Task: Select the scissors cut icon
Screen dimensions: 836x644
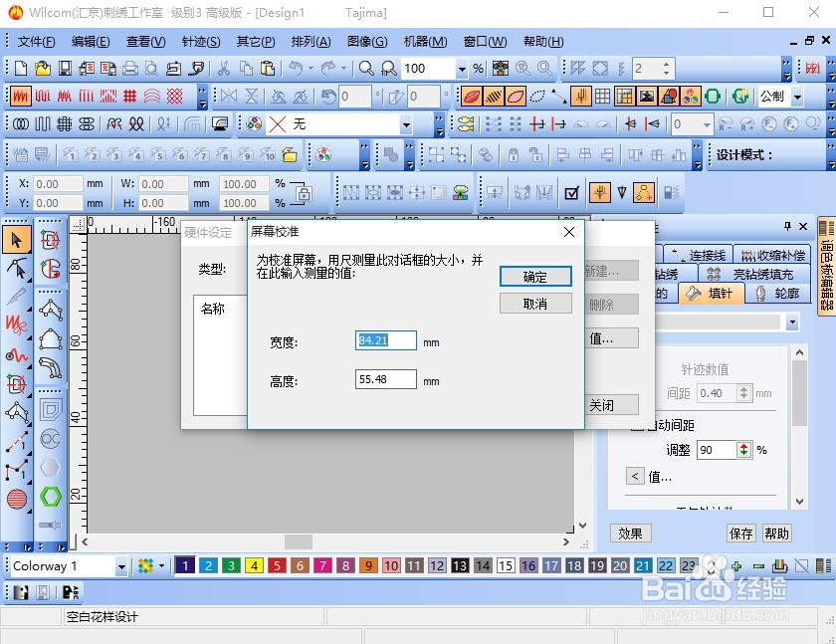Action: click(x=223, y=69)
